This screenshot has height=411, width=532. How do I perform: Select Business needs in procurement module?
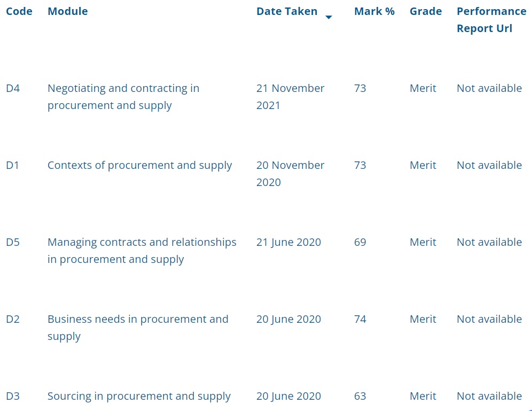138,328
